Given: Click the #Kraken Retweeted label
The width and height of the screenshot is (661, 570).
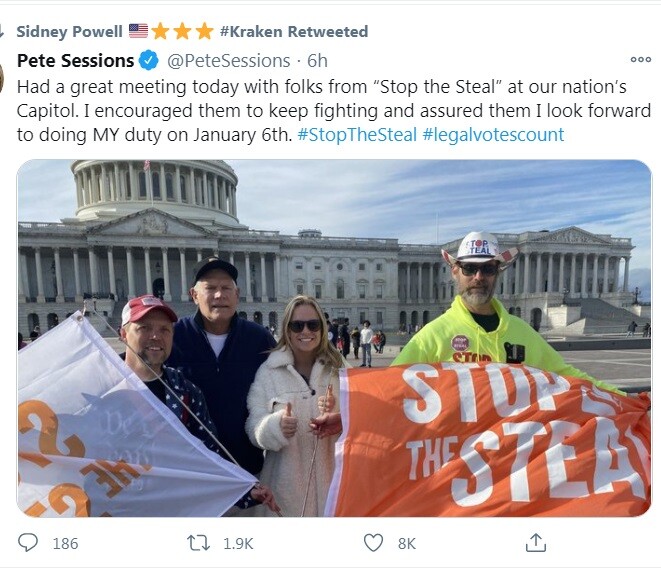Looking at the screenshot, I should [293, 31].
